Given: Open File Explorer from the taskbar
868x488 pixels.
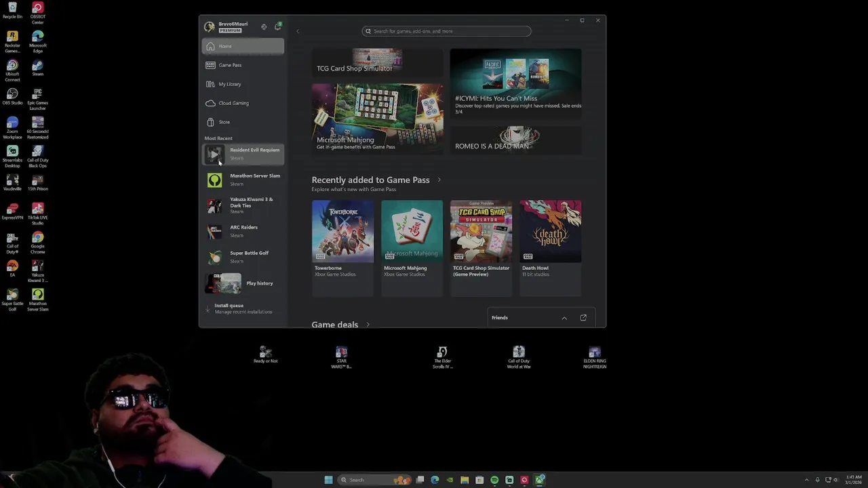Looking at the screenshot, I should tap(465, 480).
